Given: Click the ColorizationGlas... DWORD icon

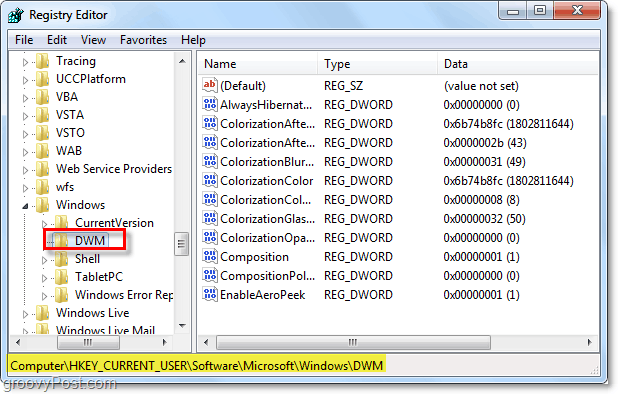Looking at the screenshot, I should pos(210,218).
